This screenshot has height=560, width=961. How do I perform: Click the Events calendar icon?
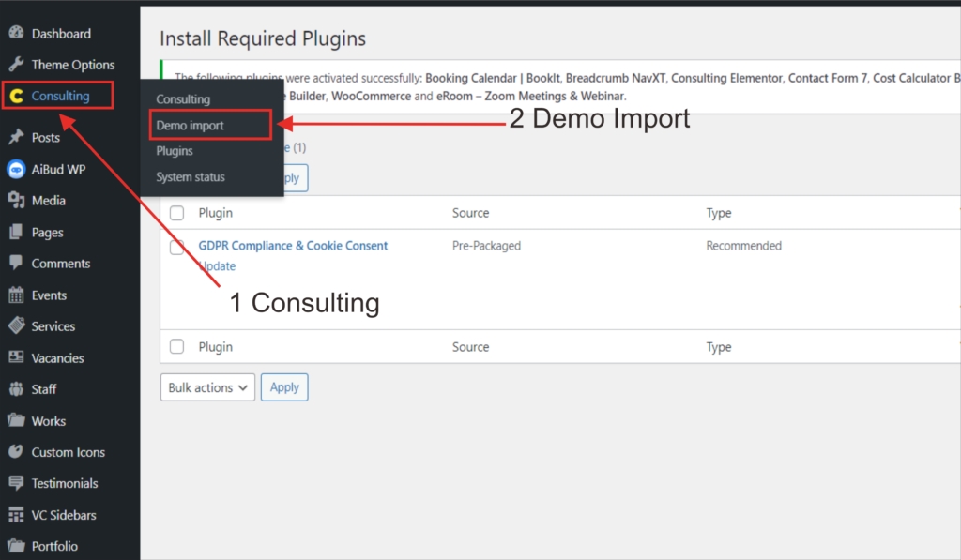(16, 295)
